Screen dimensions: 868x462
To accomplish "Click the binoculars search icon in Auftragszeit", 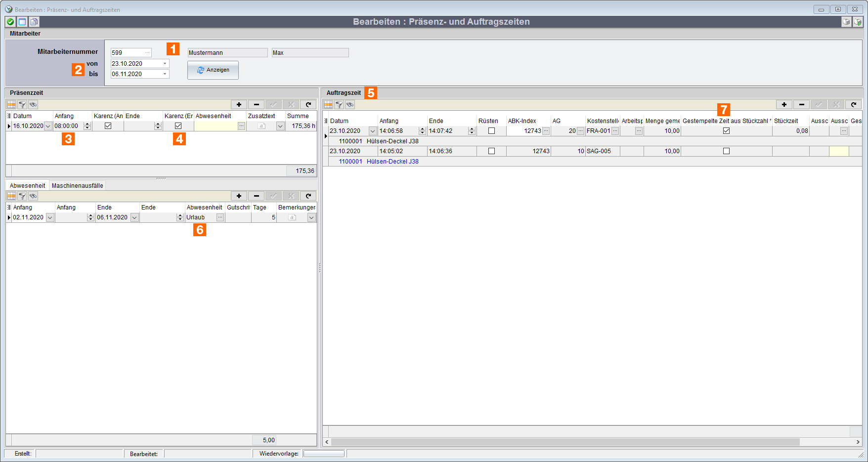I will pyautogui.click(x=350, y=105).
